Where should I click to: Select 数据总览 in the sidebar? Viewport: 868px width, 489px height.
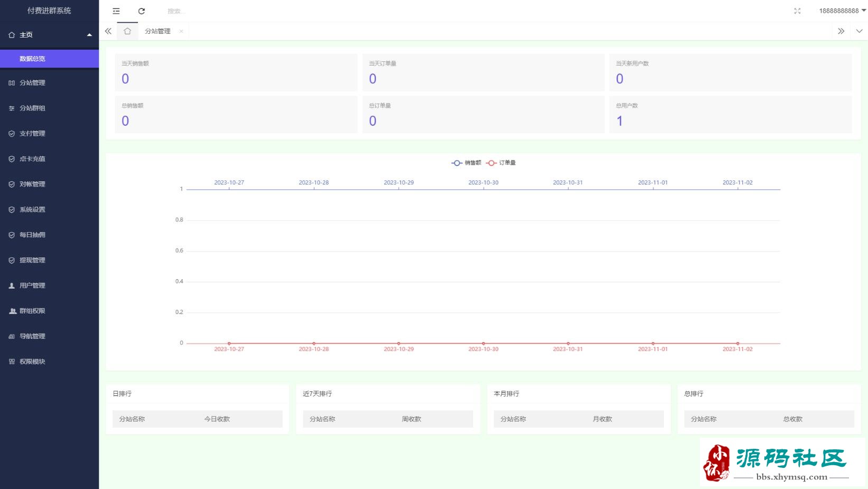coord(50,59)
